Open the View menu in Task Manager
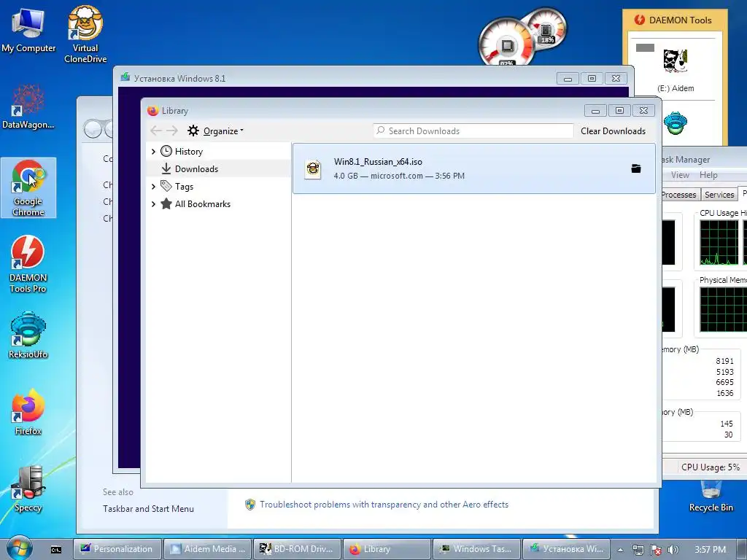This screenshot has width=747, height=560. 680,175
